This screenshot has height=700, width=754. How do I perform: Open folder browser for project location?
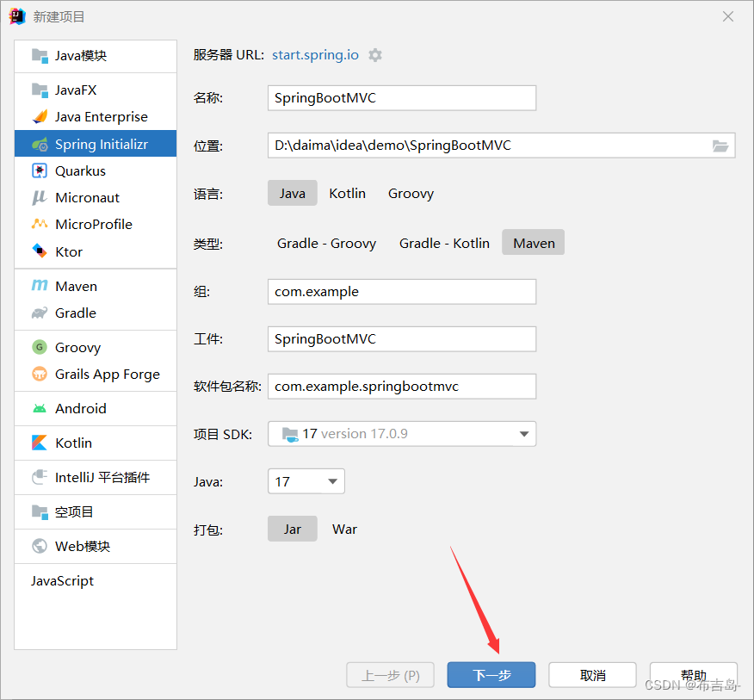coord(720,146)
